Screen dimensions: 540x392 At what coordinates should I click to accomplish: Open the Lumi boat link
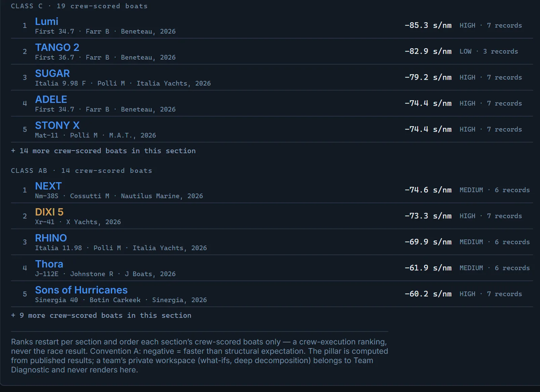(47, 21)
